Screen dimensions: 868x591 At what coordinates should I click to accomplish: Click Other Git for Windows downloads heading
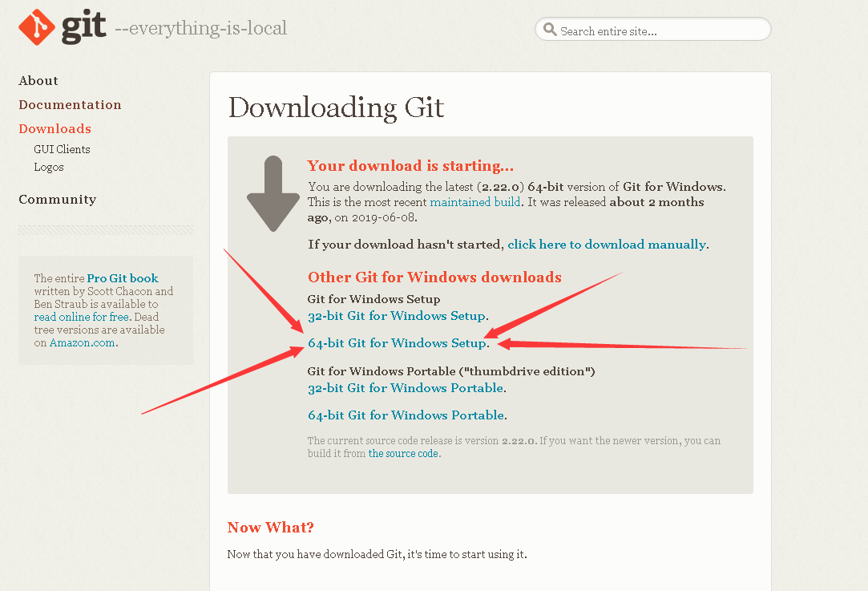pos(434,277)
